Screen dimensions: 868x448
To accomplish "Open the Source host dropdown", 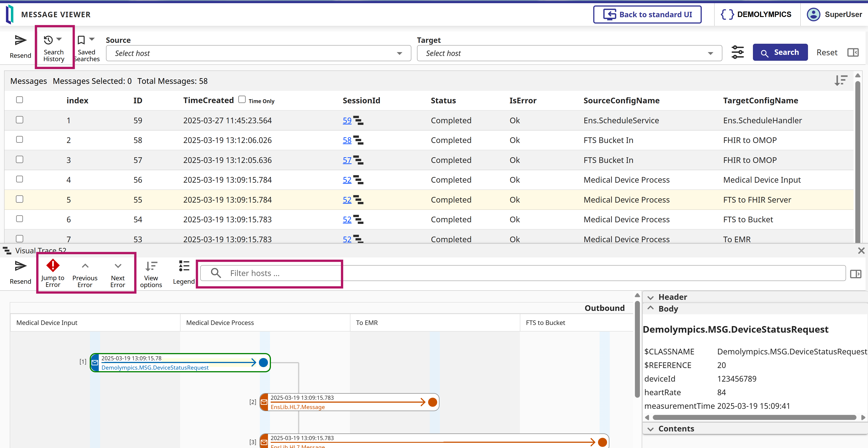I will [258, 53].
